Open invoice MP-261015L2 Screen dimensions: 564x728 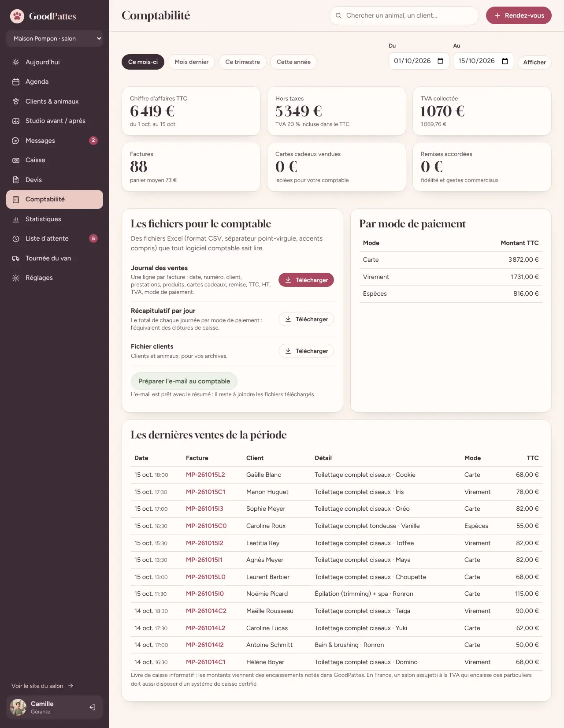(205, 475)
